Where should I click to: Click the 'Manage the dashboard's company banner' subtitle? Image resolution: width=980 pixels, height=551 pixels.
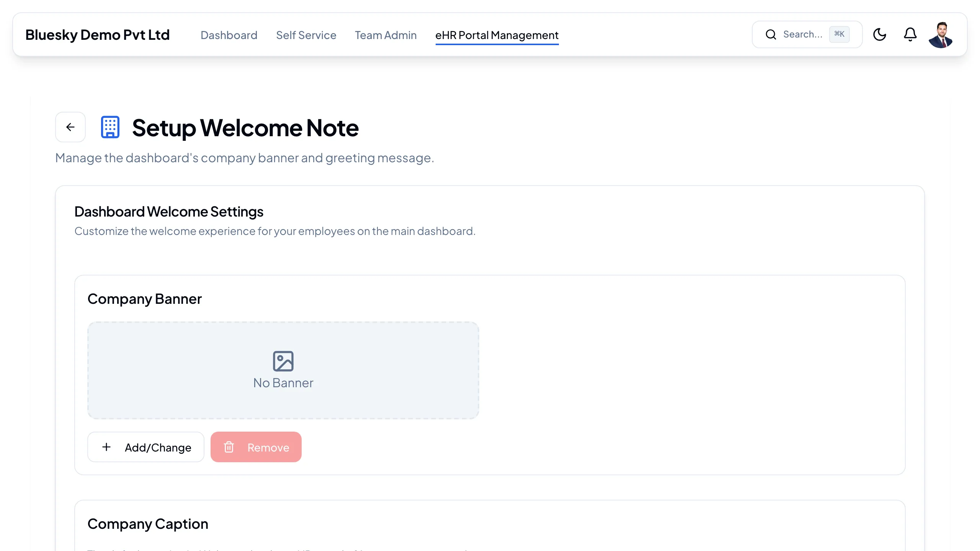[x=245, y=158]
